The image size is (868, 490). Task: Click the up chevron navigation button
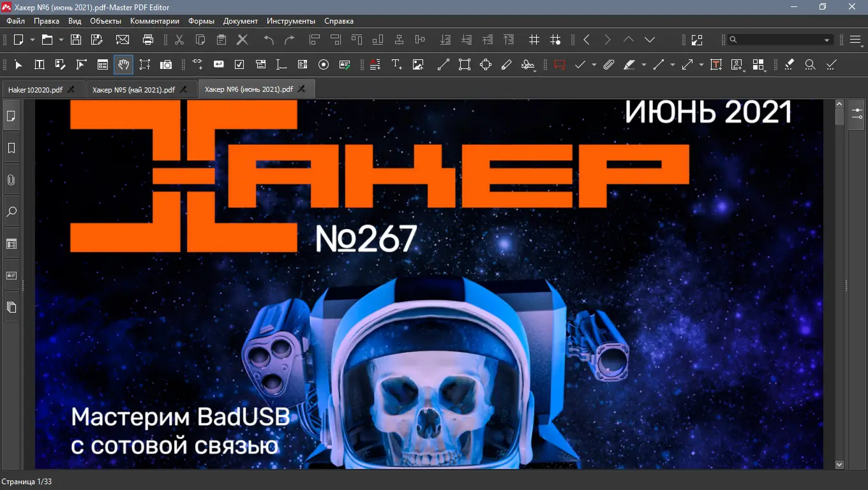(x=629, y=40)
